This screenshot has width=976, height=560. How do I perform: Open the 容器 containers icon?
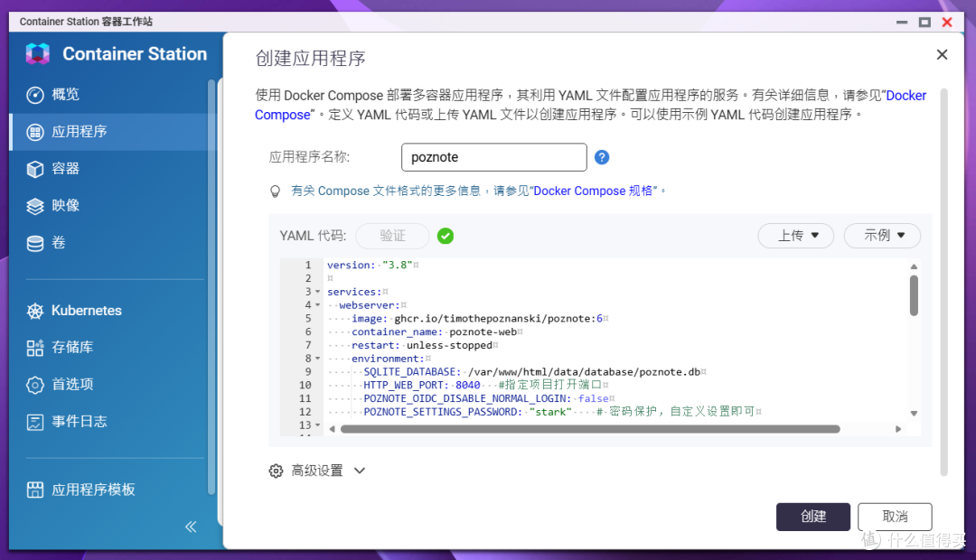(35, 169)
